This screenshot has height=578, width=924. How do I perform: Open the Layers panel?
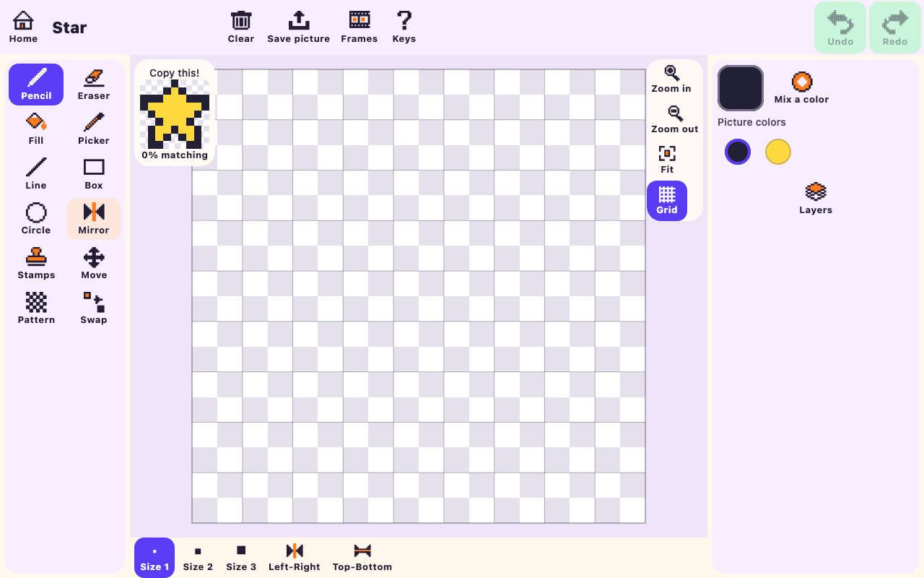816,199
